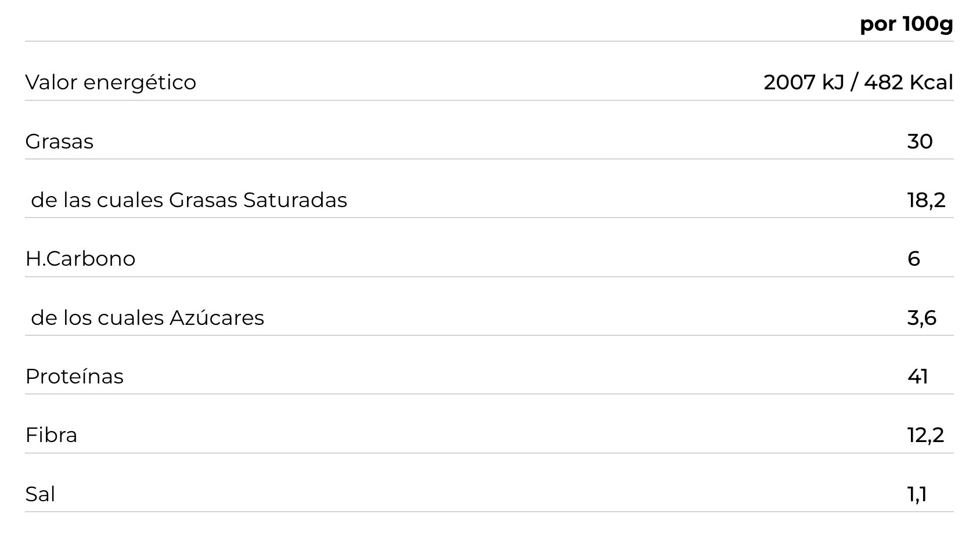This screenshot has width=980, height=543.
Task: Click the sugars value '3,6'
Action: point(922,318)
